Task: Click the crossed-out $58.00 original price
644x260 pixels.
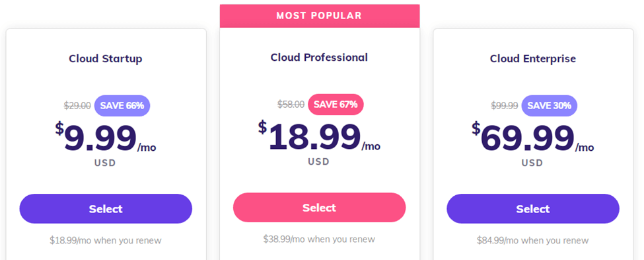Action: 291,105
